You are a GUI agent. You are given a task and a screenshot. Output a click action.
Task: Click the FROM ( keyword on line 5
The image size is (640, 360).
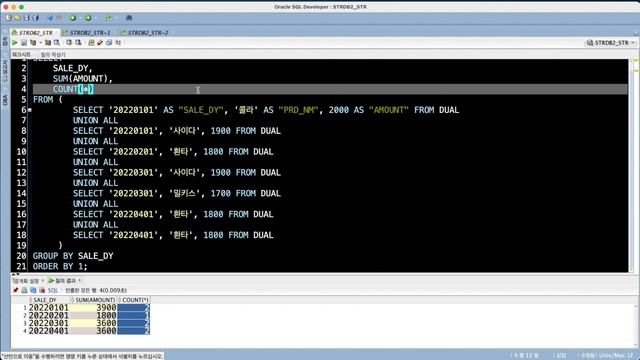(48, 100)
